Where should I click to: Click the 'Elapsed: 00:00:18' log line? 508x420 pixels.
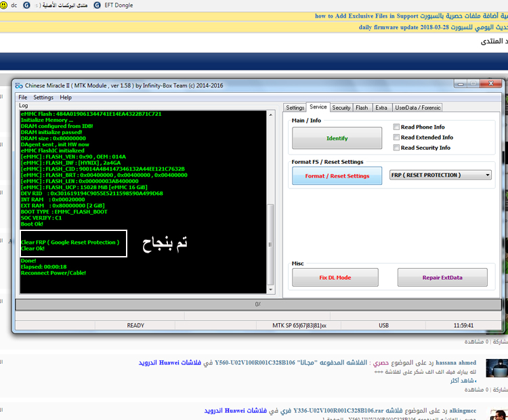44,267
